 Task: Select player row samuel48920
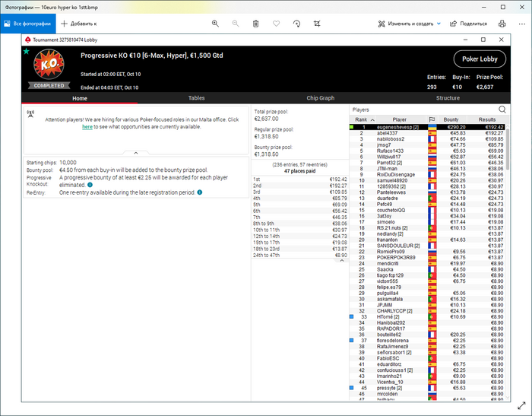coord(427,180)
